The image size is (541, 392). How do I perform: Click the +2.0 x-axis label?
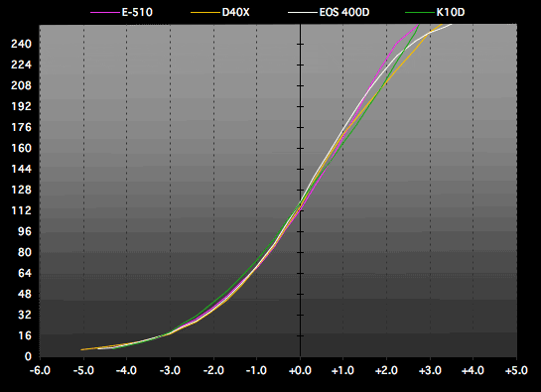point(386,371)
